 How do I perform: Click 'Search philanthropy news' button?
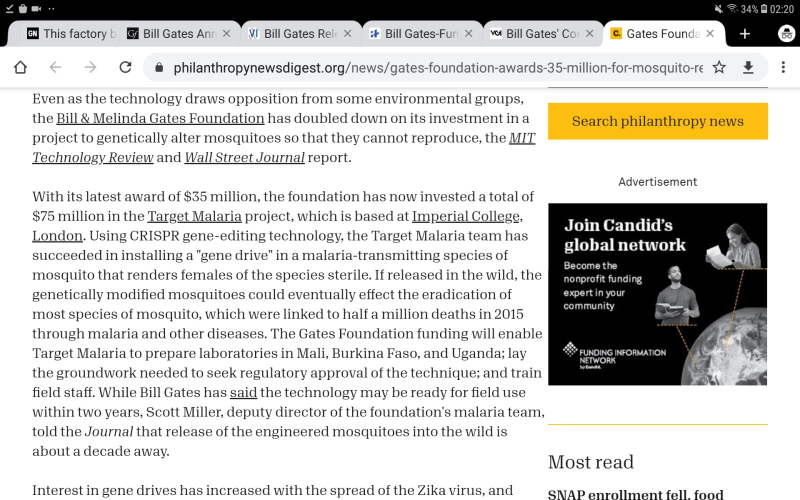658,121
